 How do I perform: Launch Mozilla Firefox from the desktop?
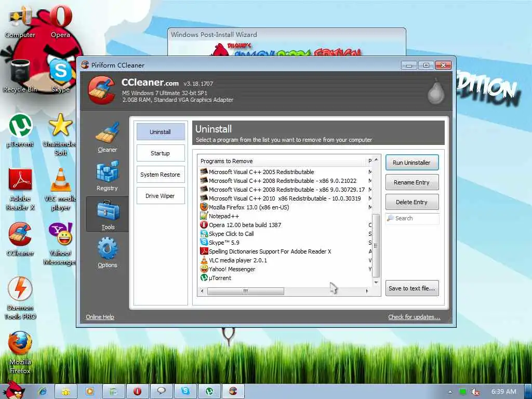click(20, 353)
